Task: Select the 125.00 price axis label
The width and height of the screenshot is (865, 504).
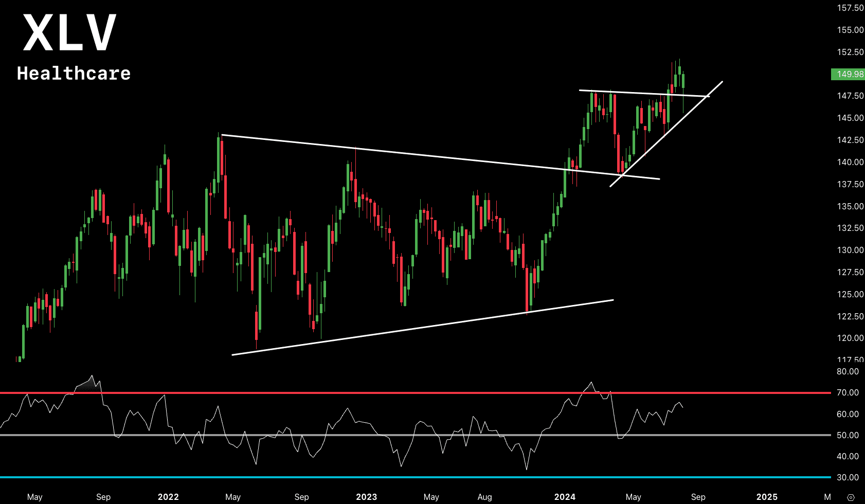Action: click(x=850, y=294)
